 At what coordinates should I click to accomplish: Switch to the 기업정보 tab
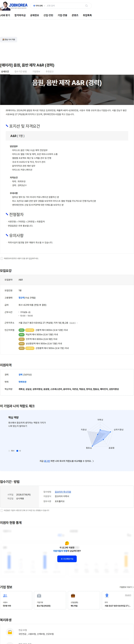coord(36,71)
